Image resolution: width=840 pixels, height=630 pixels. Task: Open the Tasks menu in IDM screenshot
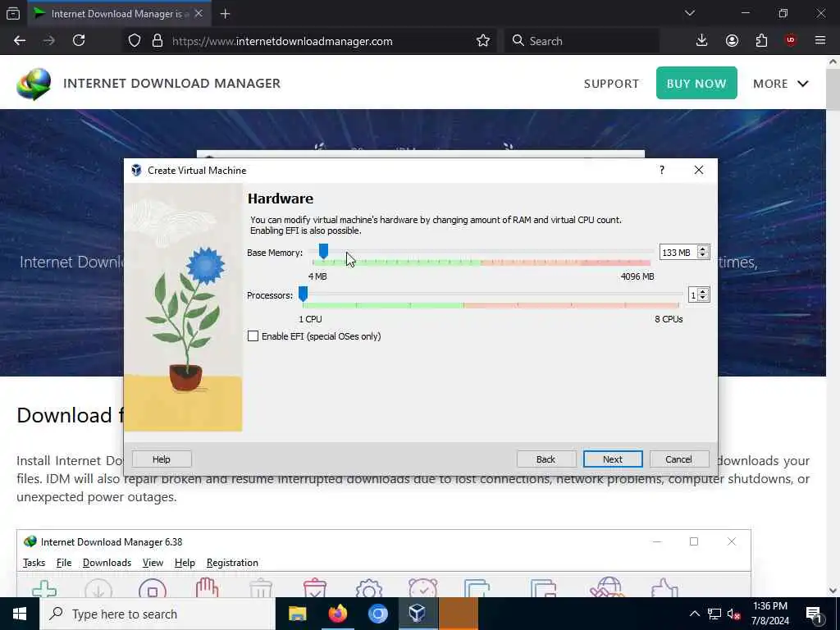34,563
